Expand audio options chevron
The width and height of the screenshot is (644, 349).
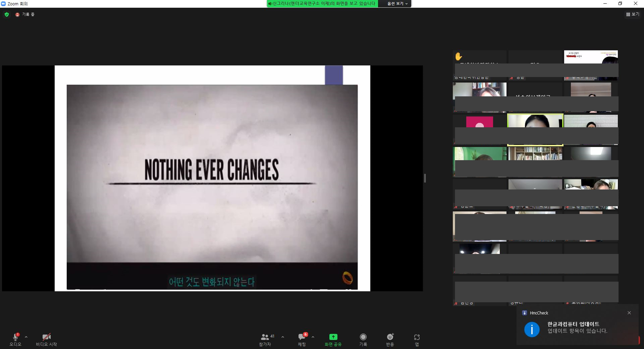[26, 337]
